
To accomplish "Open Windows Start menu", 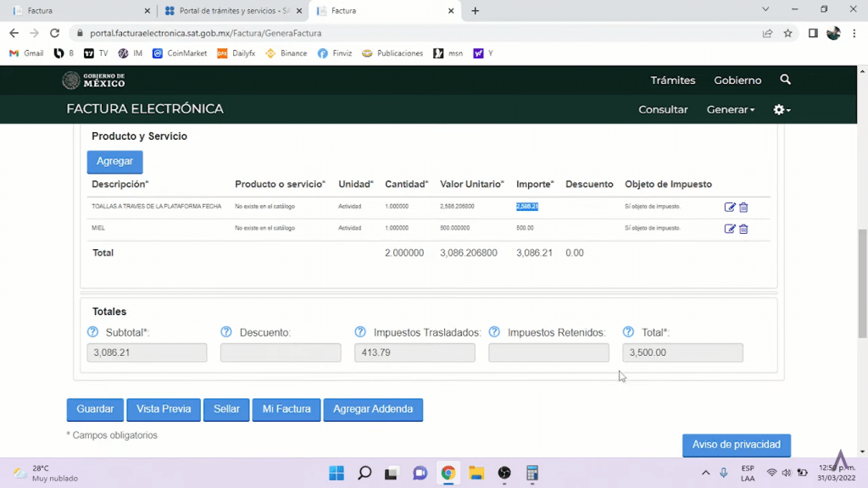I will pyautogui.click(x=337, y=473).
